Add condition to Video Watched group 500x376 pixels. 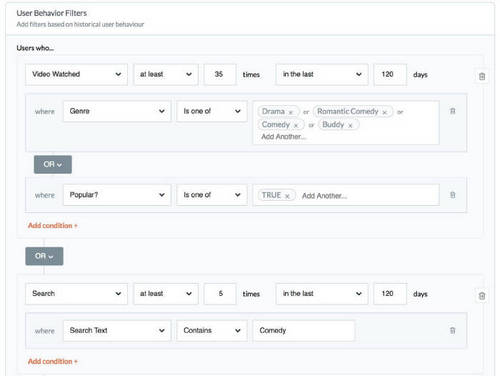tap(53, 226)
